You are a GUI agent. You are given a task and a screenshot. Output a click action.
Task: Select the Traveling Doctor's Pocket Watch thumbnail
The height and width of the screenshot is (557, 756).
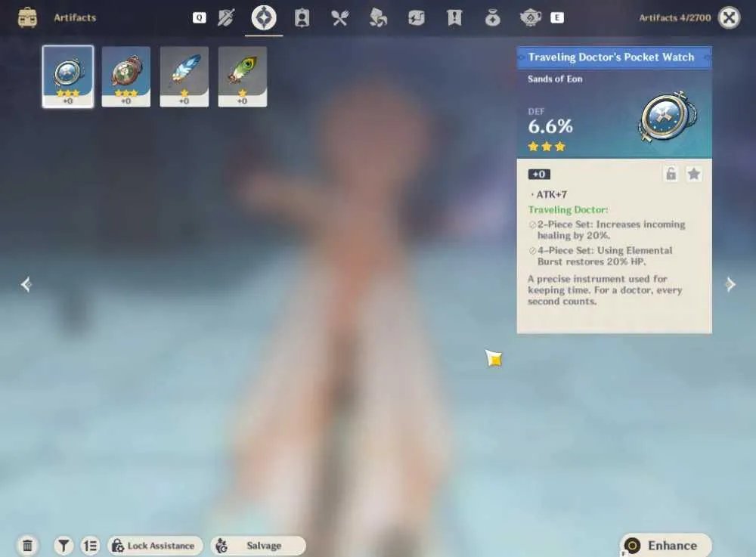point(68,76)
